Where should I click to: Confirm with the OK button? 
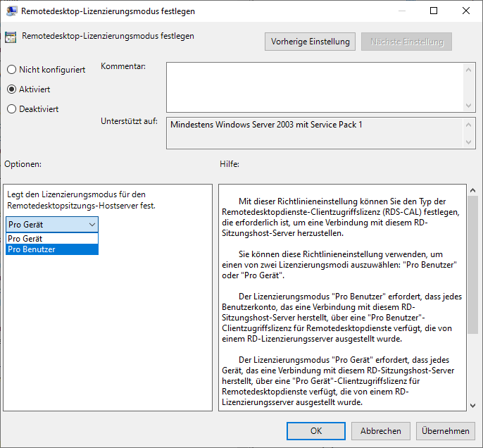click(316, 430)
